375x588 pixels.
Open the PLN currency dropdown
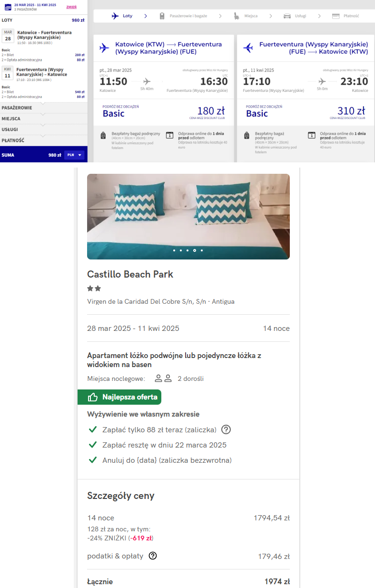(x=75, y=155)
